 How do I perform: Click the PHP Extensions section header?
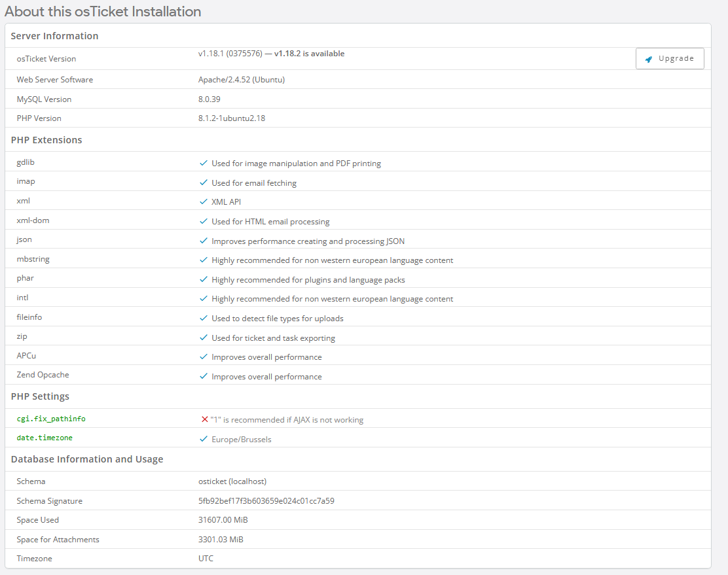click(x=46, y=140)
